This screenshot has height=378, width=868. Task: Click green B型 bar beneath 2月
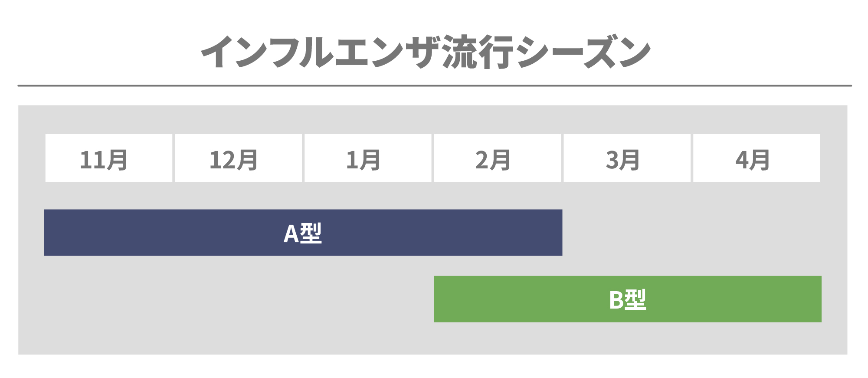click(497, 299)
